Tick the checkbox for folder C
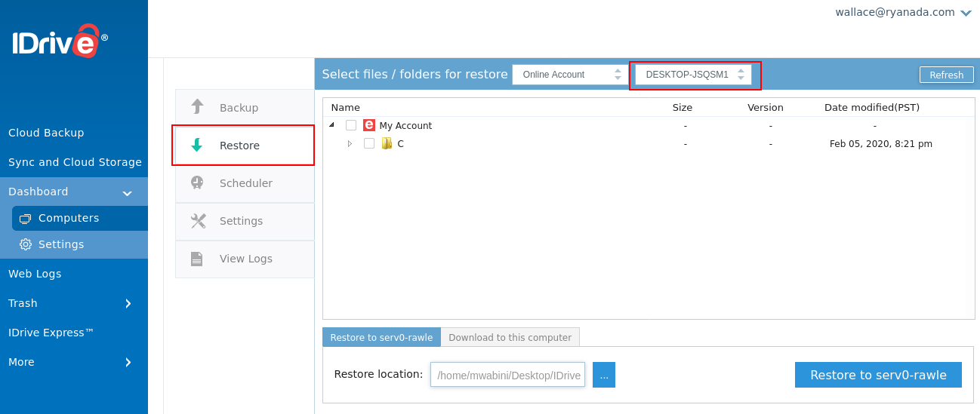The width and height of the screenshot is (980, 414). point(369,143)
